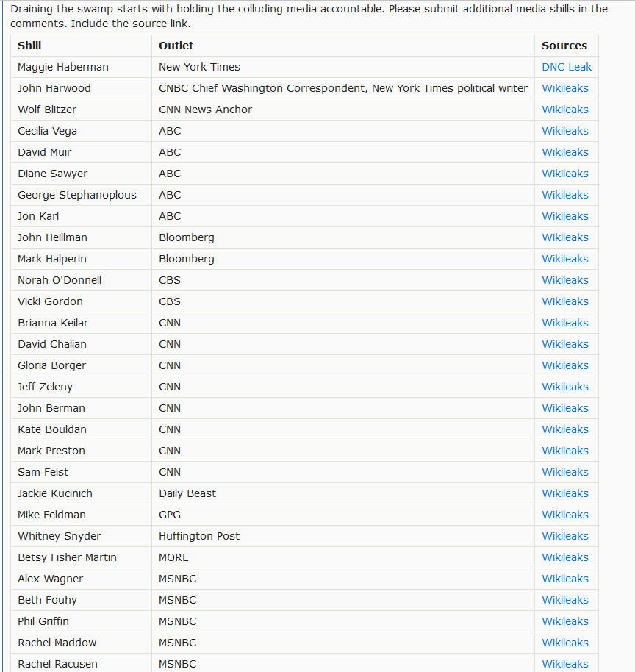Image resolution: width=635 pixels, height=672 pixels.
Task: Select the name Kate Bouldan
Action: click(x=52, y=429)
